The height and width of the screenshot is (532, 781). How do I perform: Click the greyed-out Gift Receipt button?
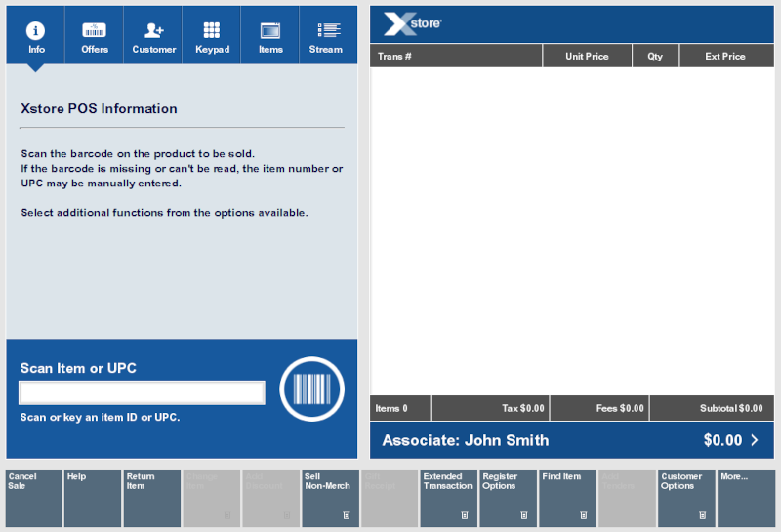coord(390,498)
